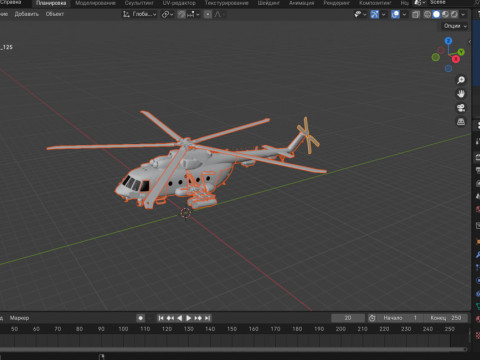
Task: Switch to the UV-редактор workspace tab
Action: point(179,3)
